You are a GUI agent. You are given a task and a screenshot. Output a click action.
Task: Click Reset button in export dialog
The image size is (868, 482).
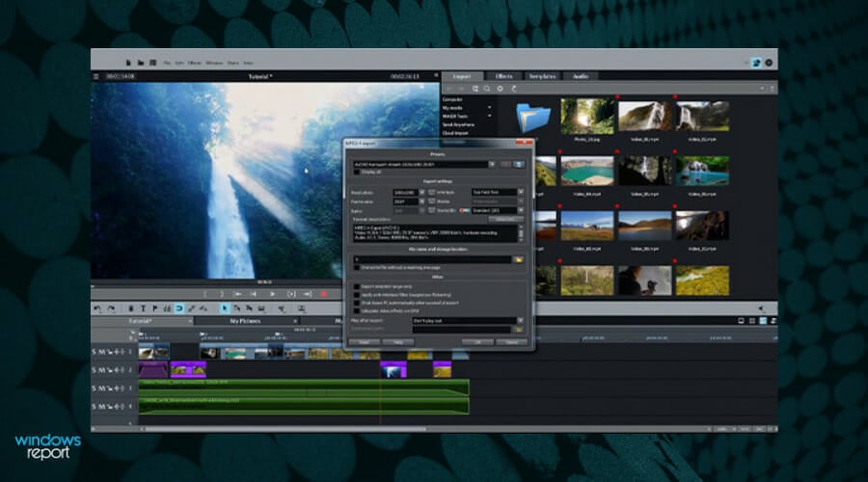click(x=365, y=342)
